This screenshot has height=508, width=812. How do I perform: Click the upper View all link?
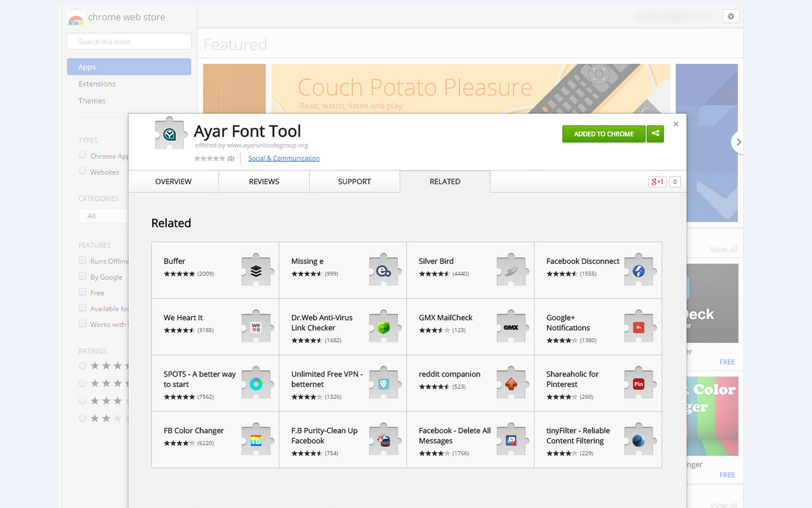(x=723, y=250)
